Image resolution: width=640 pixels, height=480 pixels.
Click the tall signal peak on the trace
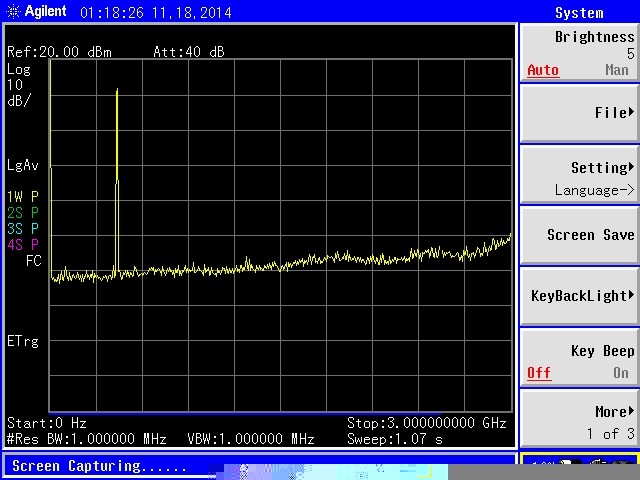click(117, 92)
